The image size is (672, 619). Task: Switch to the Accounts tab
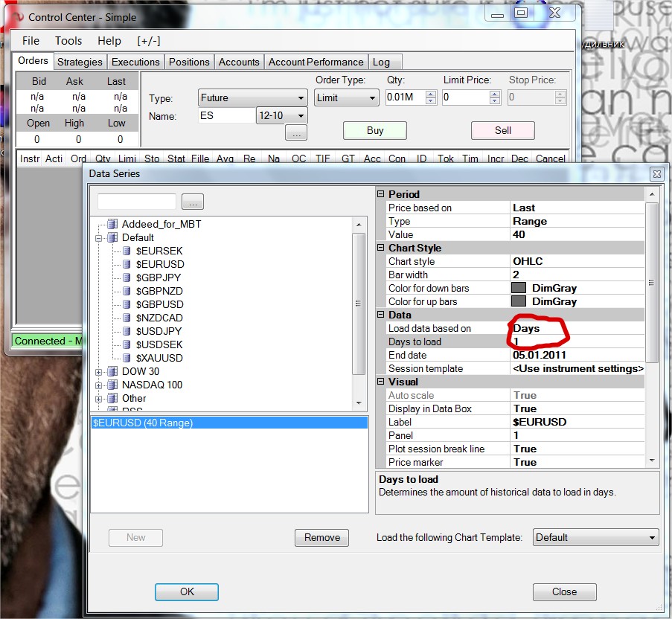point(239,62)
